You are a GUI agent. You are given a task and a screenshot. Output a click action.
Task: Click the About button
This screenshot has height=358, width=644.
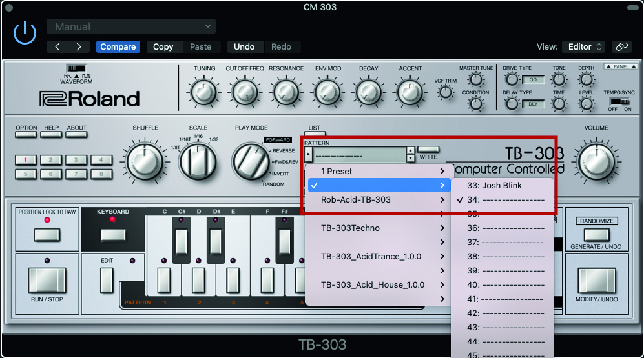[x=76, y=135]
